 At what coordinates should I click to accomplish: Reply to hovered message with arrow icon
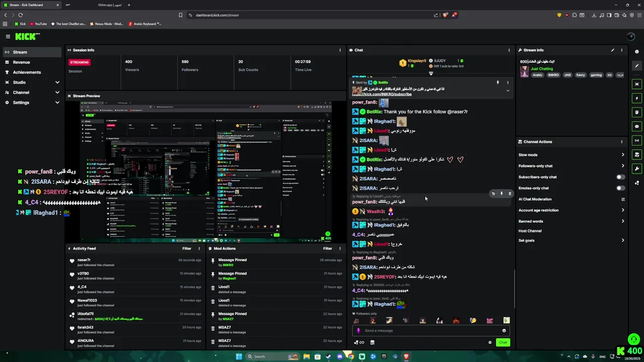[x=493, y=194]
